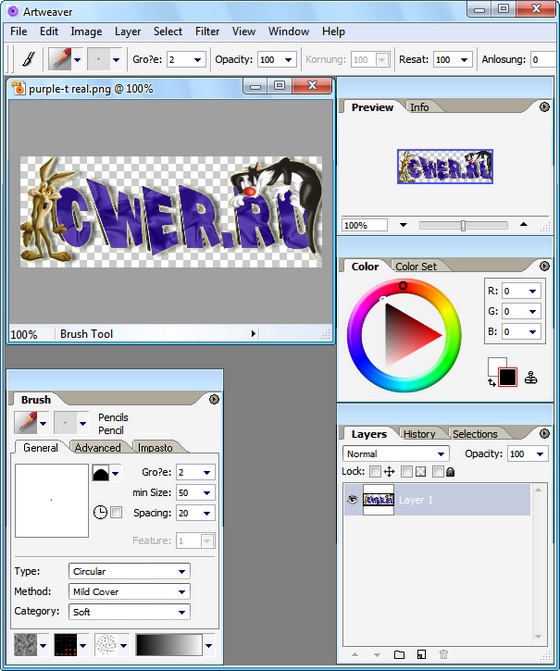560x671 pixels.
Task: Open the Spacing value dropdown
Action: 207,513
